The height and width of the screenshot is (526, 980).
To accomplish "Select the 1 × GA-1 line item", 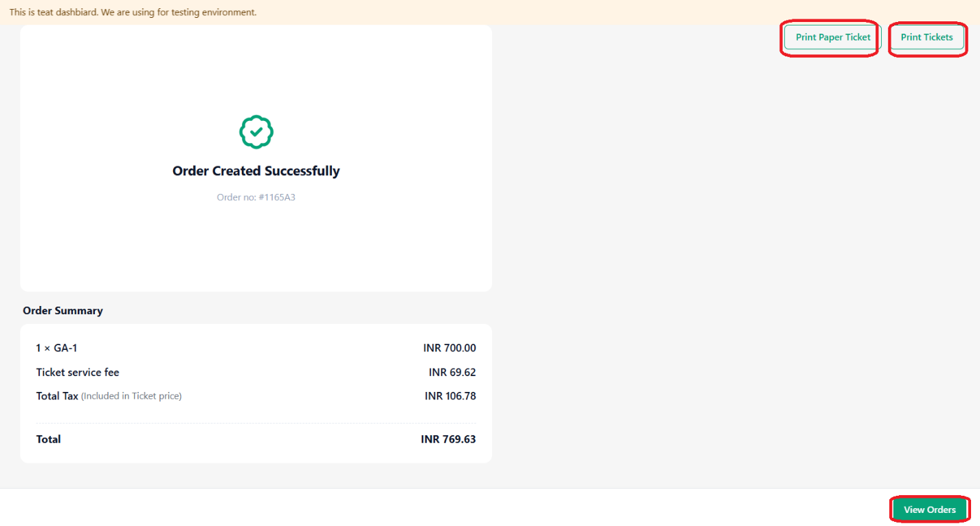I will coord(56,349).
